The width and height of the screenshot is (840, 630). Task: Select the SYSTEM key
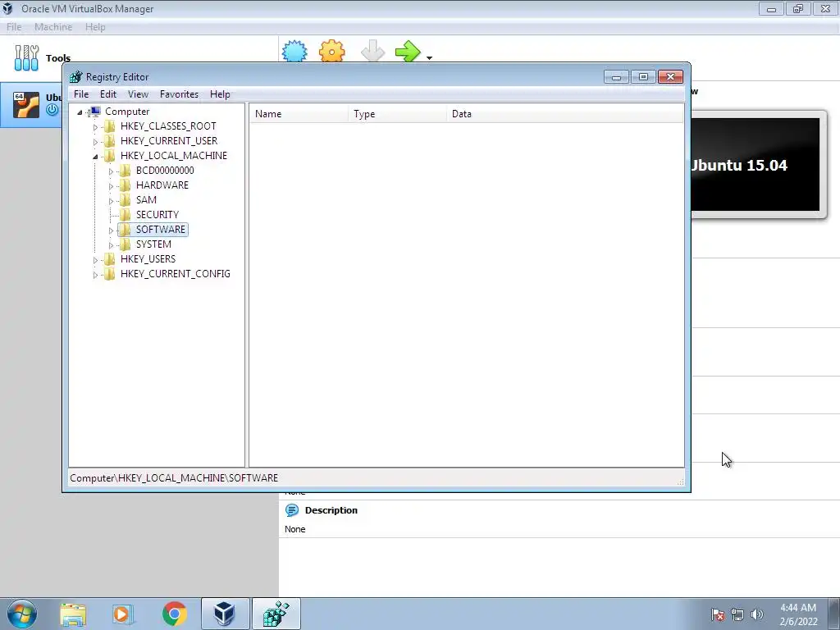(153, 244)
